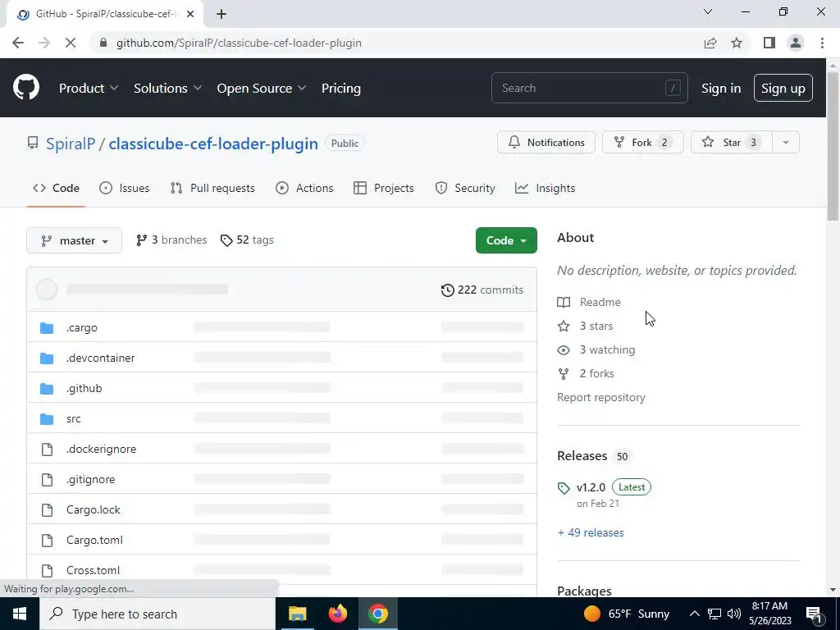840x630 pixels.
Task: Click the repository book icon beside SpiralP
Action: click(x=33, y=143)
